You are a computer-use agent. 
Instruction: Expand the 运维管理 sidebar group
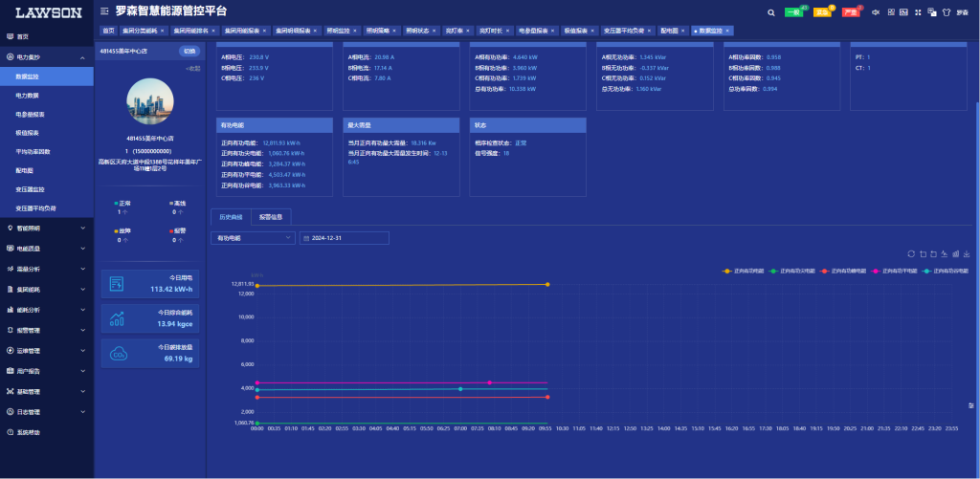pyautogui.click(x=46, y=350)
